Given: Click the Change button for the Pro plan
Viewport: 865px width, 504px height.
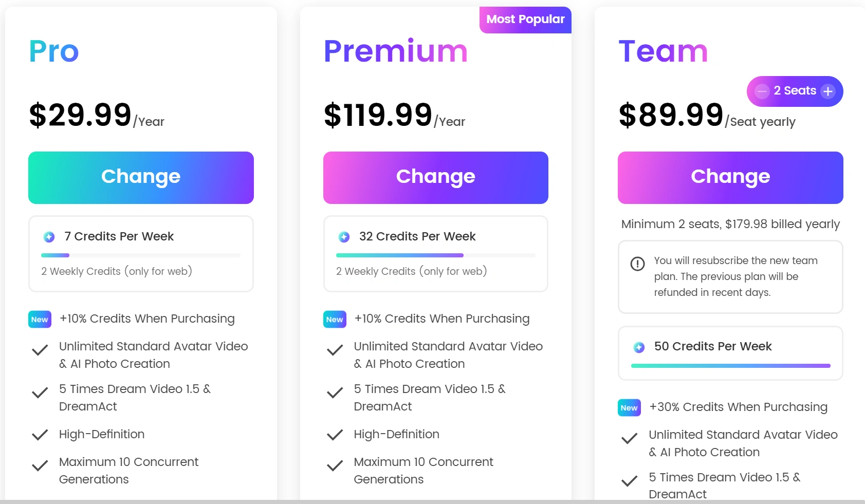Looking at the screenshot, I should click(x=141, y=177).
